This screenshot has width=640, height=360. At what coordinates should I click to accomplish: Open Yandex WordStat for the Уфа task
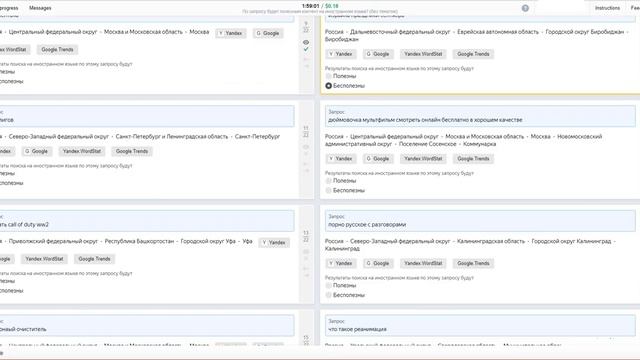coord(44,259)
